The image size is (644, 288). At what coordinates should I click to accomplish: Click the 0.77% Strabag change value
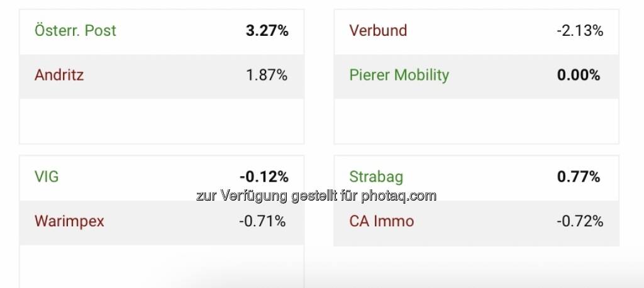pyautogui.click(x=579, y=177)
